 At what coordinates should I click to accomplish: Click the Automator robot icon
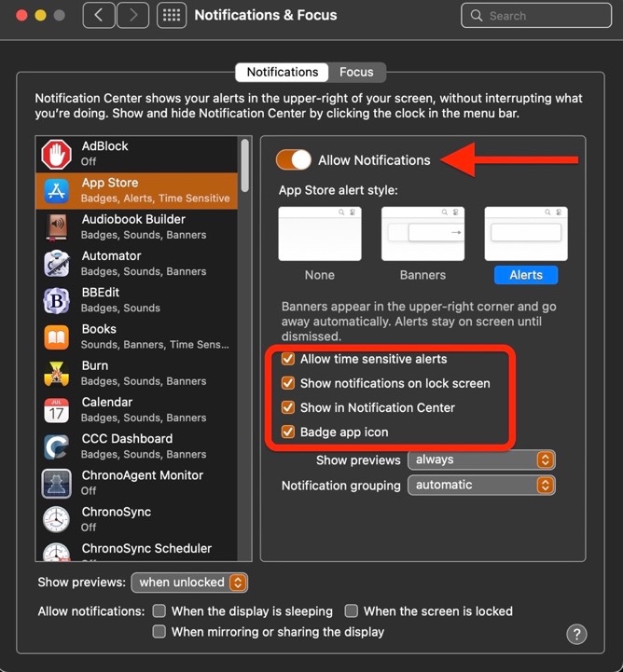56,264
